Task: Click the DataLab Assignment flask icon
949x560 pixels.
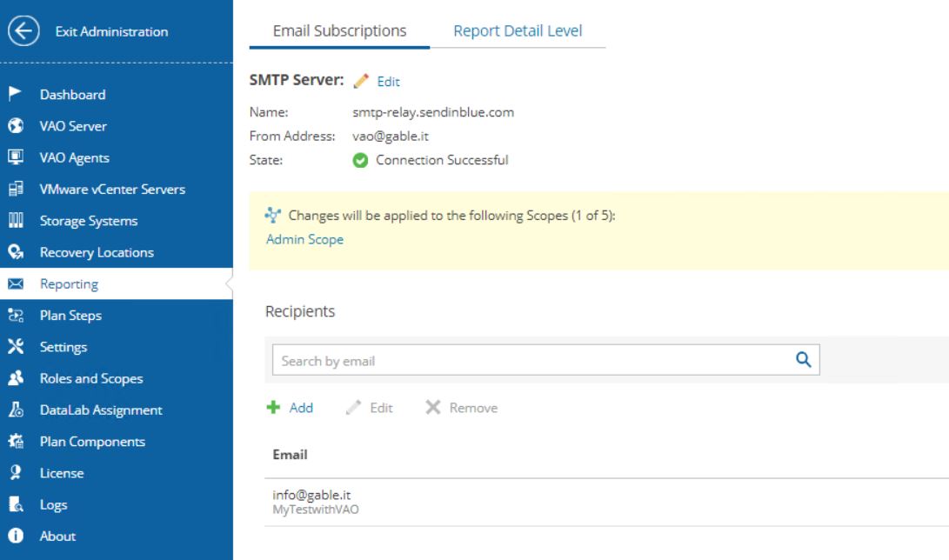Action: 15,410
